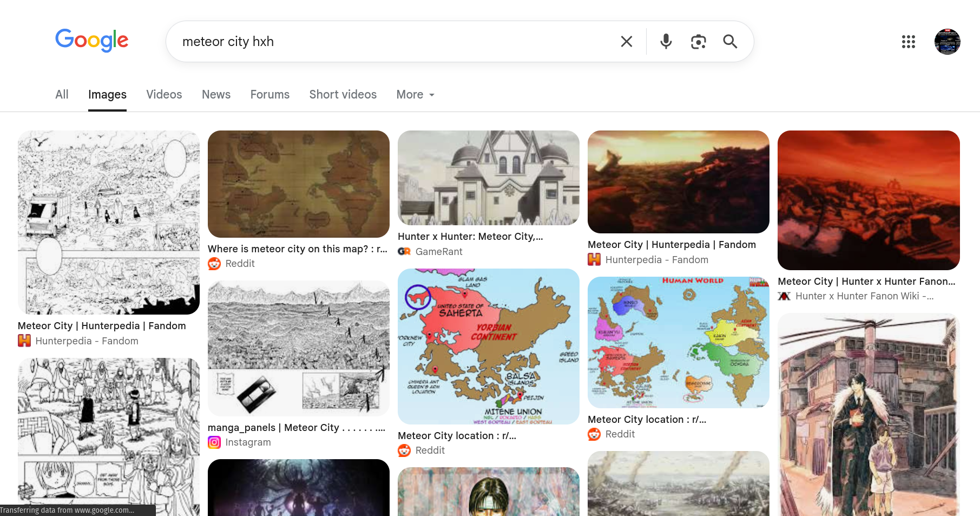Image resolution: width=980 pixels, height=516 pixels.
Task: Click the 'Instagram' source name
Action: (248, 442)
